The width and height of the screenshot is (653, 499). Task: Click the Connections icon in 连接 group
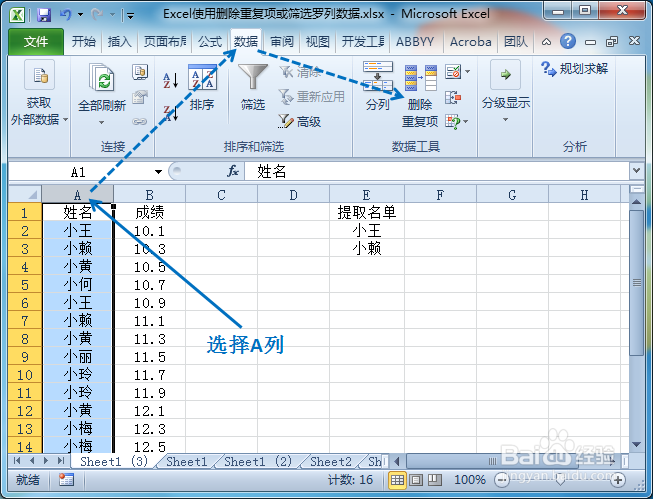(140, 72)
